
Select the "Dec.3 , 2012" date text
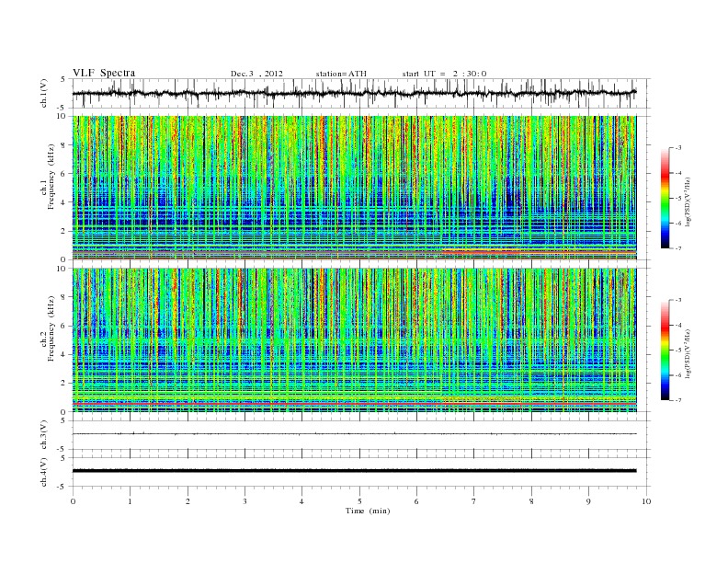coord(256,74)
